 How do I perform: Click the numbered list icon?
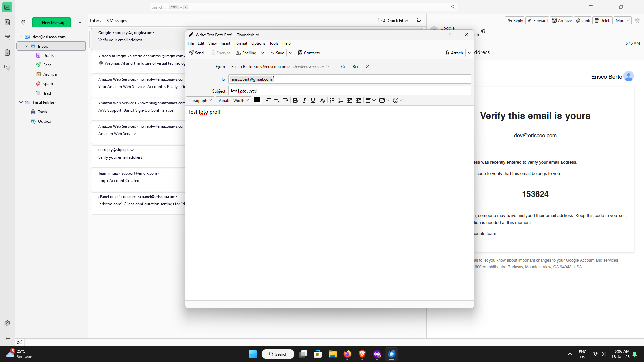tap(341, 100)
